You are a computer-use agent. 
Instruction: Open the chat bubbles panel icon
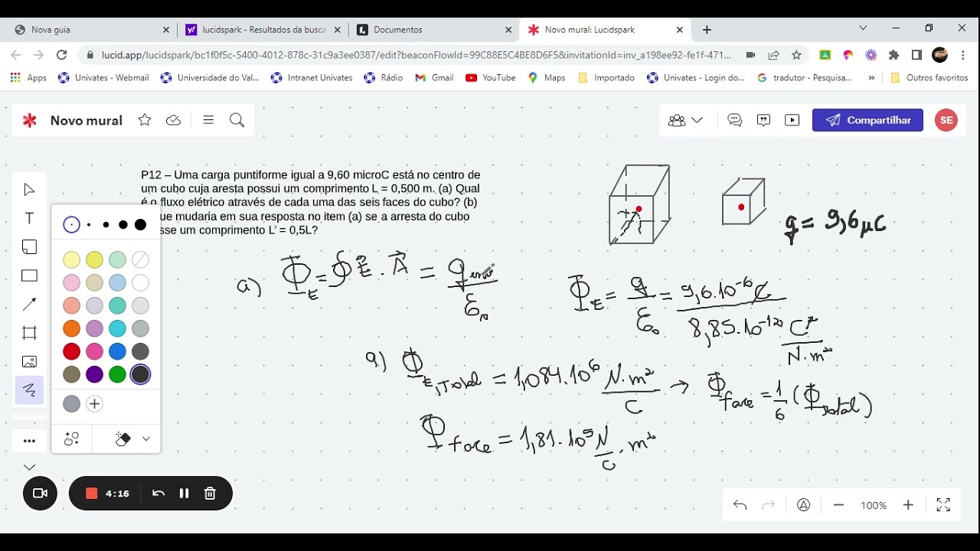tap(763, 120)
